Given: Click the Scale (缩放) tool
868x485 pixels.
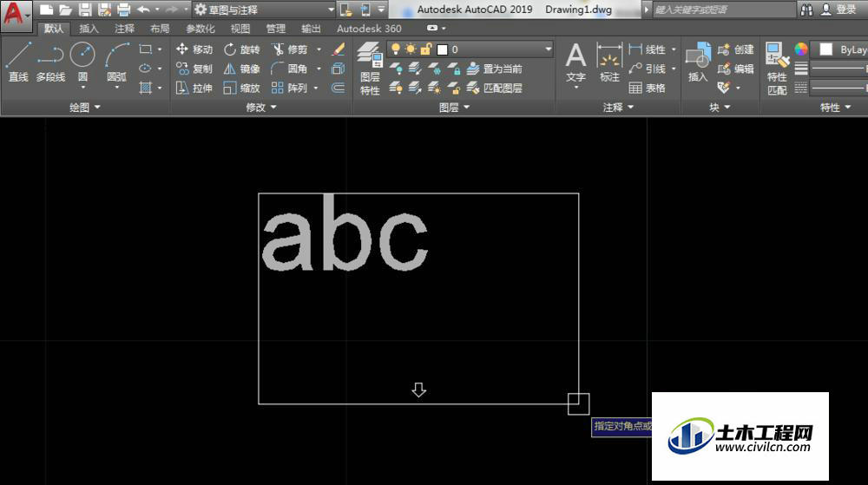Looking at the screenshot, I should click(x=242, y=88).
